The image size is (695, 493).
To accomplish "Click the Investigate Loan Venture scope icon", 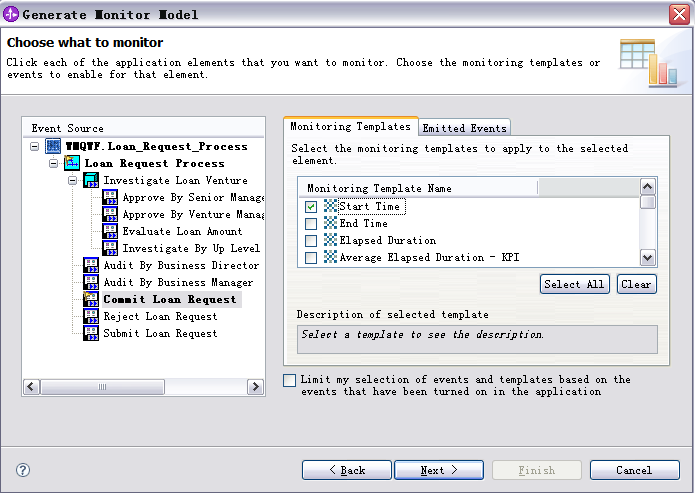I will pos(91,180).
